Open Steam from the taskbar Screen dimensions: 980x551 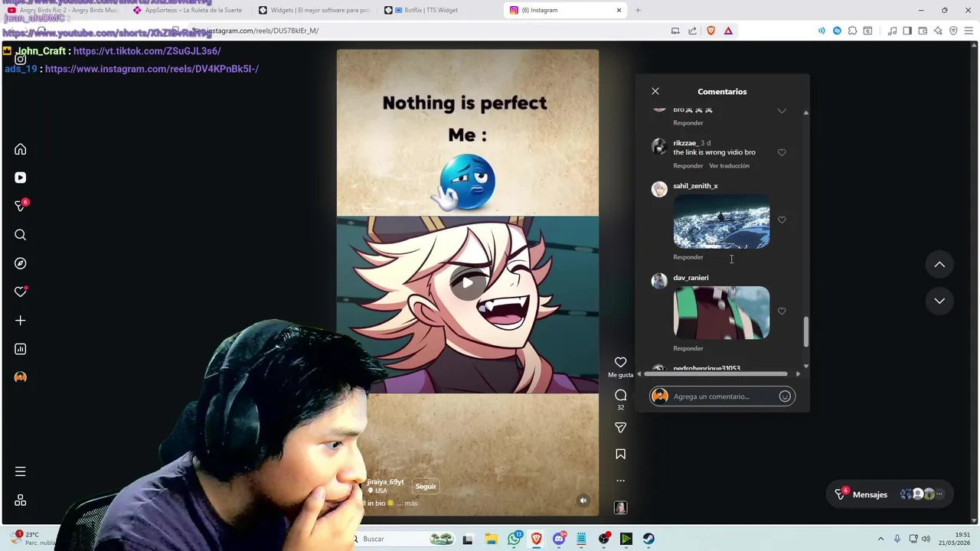point(648,539)
